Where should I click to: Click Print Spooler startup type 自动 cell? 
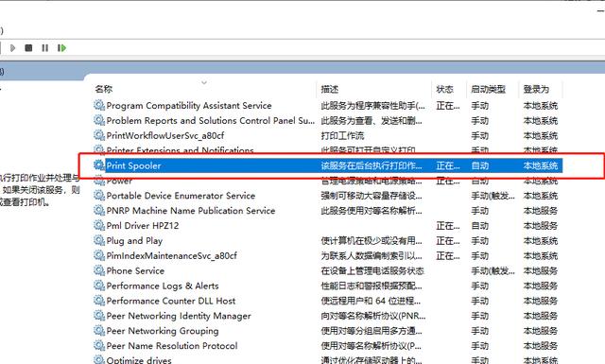[x=480, y=165]
